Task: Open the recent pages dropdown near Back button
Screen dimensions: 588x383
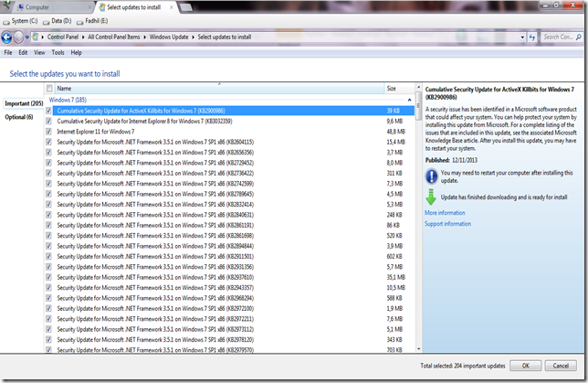Action: pyautogui.click(x=27, y=37)
